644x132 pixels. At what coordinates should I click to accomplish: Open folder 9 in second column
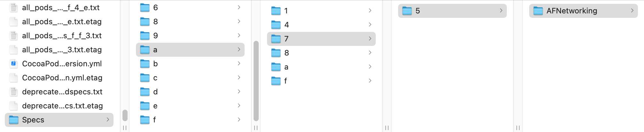(x=190, y=36)
